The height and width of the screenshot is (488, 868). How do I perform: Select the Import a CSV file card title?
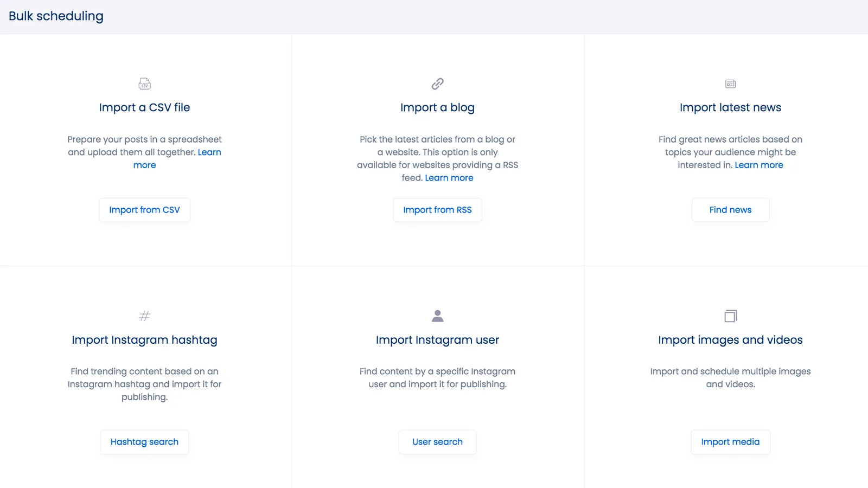click(x=144, y=107)
